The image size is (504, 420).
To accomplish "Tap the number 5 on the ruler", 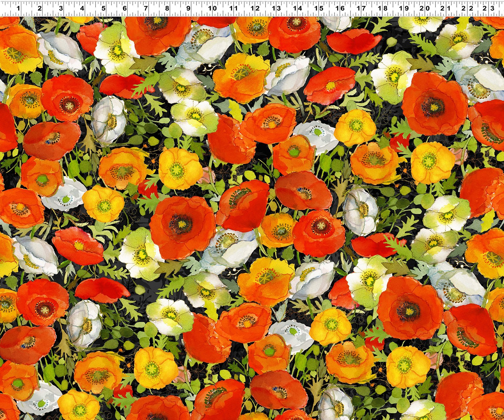I will point(103,9).
